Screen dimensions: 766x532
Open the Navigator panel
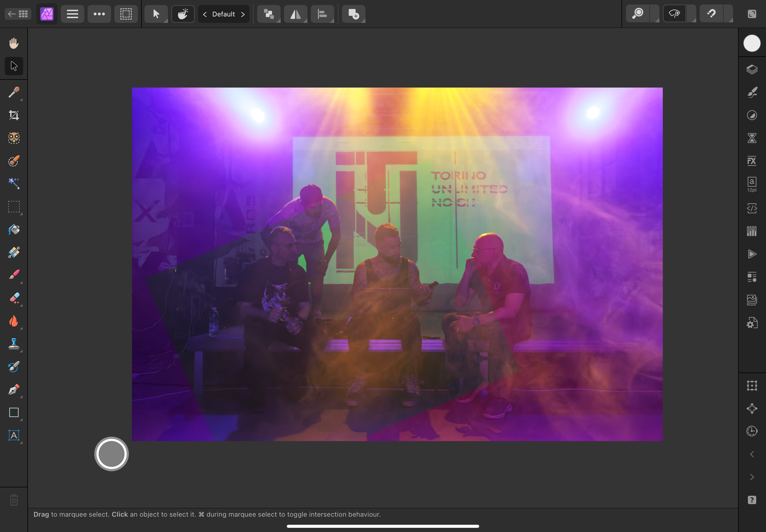pos(752,408)
